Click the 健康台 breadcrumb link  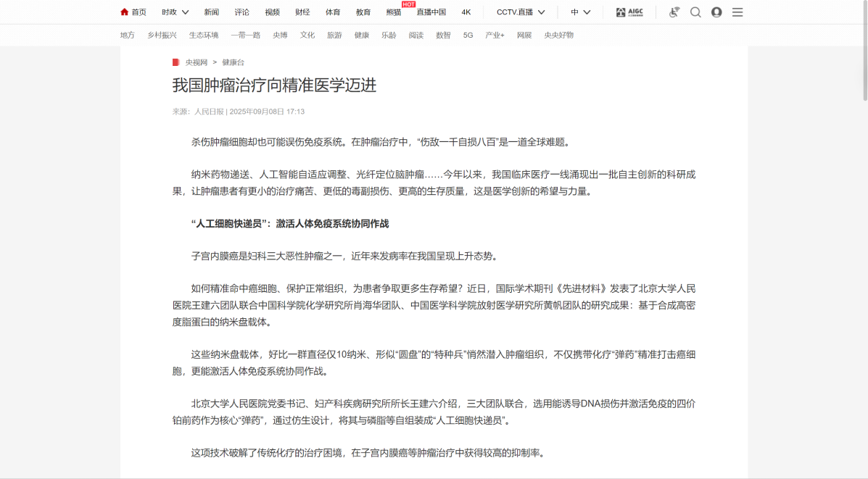233,62
